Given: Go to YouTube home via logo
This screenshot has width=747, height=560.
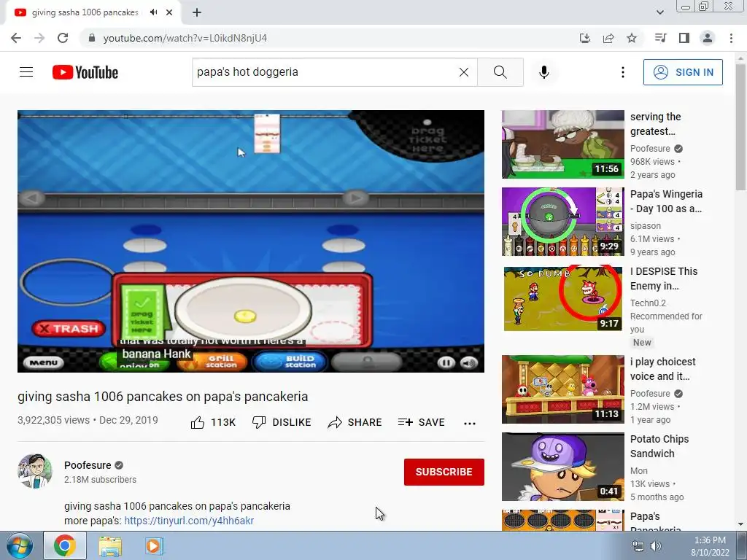Looking at the screenshot, I should [85, 72].
